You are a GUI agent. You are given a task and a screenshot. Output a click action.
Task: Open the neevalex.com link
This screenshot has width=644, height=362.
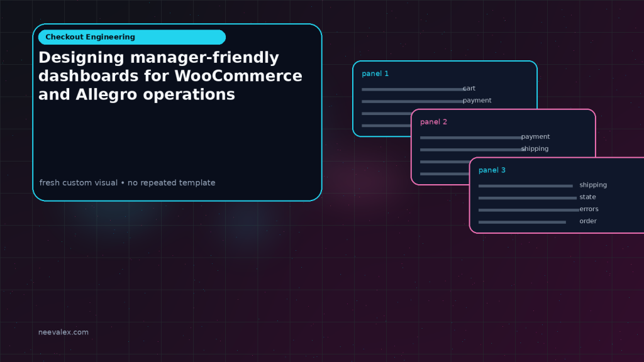(x=64, y=332)
